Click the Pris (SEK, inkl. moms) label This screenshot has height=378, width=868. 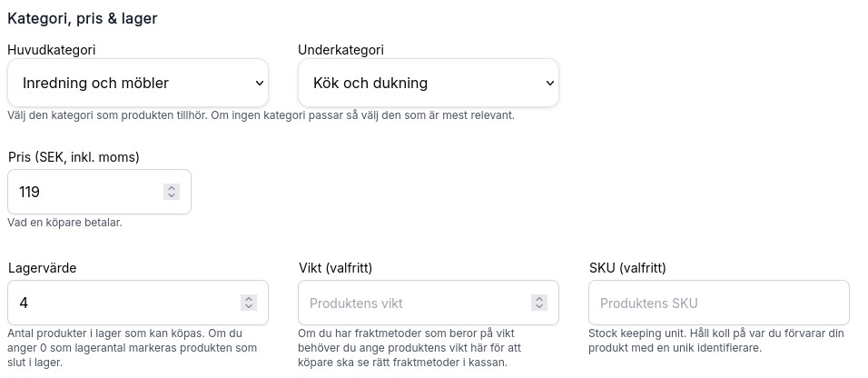coord(74,157)
